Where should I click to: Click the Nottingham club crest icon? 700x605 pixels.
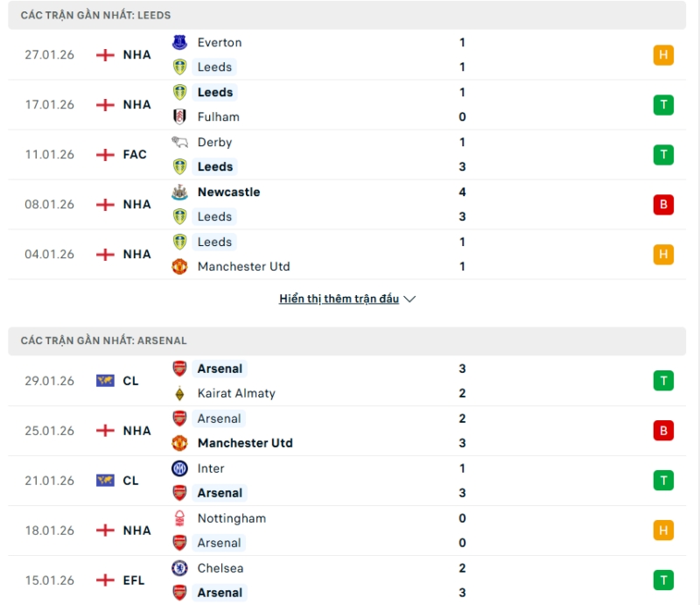click(x=179, y=518)
